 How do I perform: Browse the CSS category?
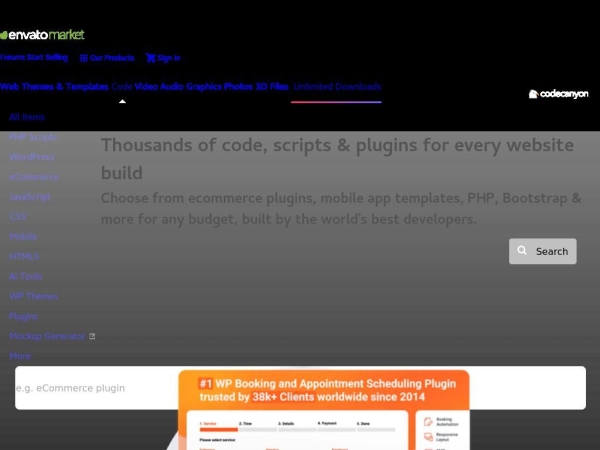coord(18,217)
